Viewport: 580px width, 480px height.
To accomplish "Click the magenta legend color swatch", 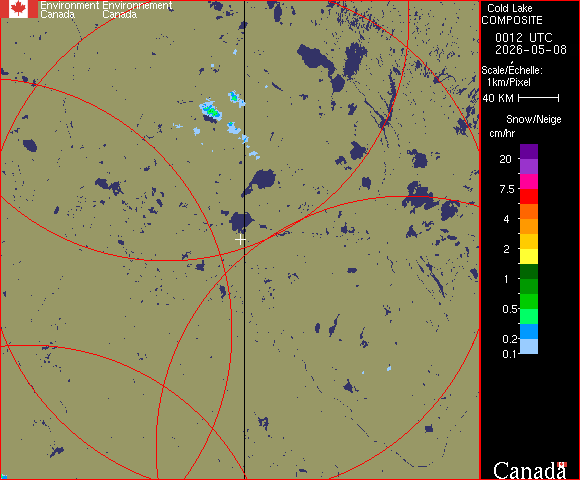I will (529, 182).
